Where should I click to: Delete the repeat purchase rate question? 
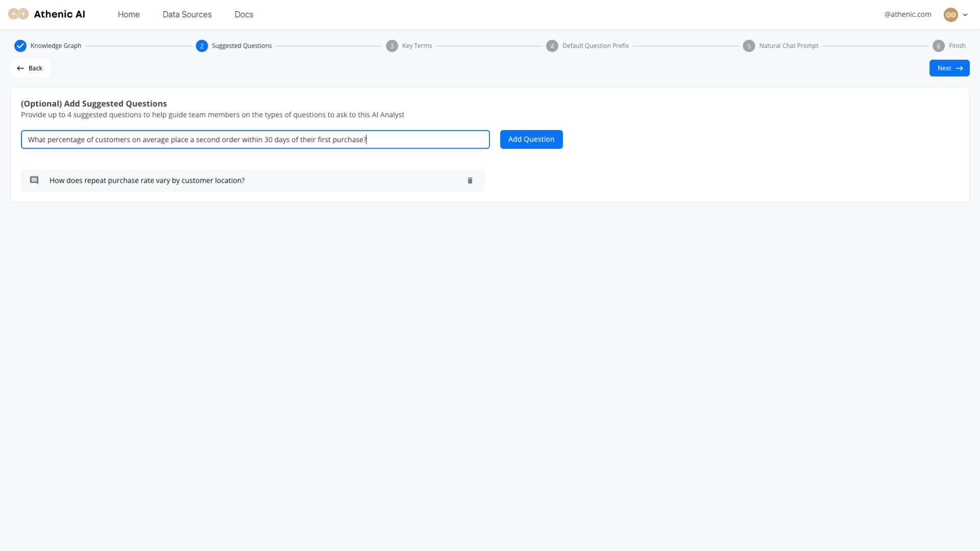click(470, 181)
